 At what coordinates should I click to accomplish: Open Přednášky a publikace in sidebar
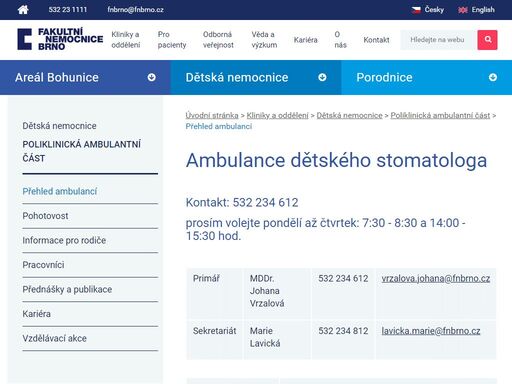point(67,289)
